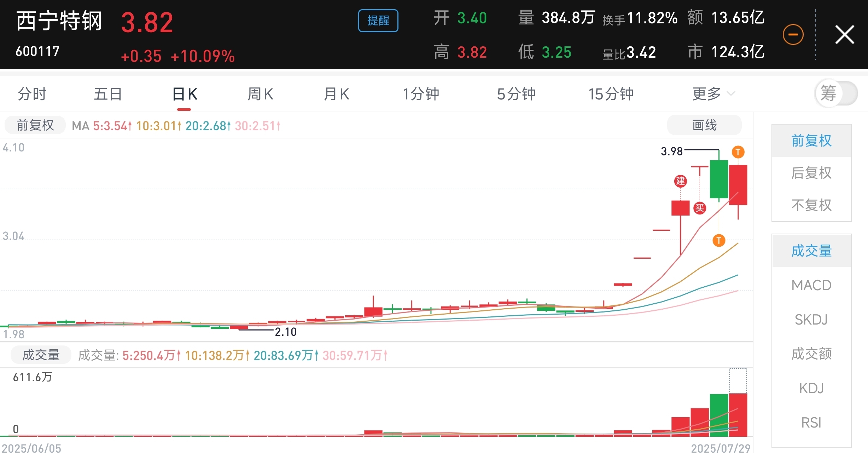This screenshot has width=868, height=453.
Task: Switch to the 五日 tab
Action: point(108,94)
